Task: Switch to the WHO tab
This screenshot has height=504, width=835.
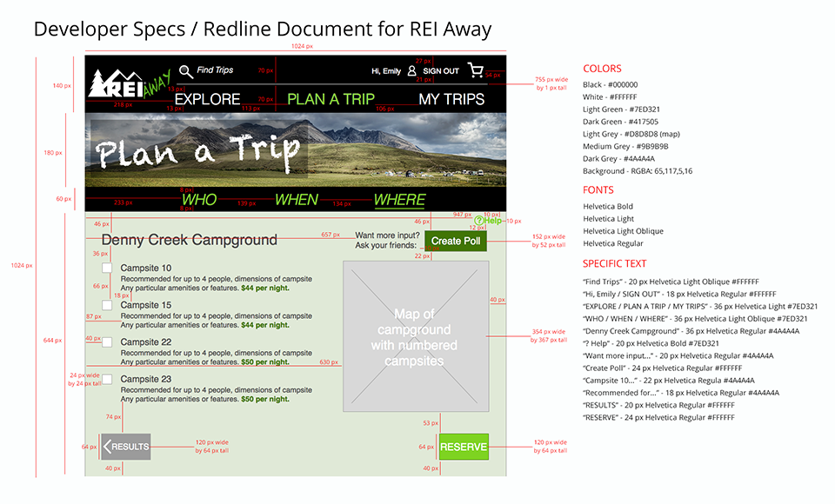Action: (x=199, y=200)
